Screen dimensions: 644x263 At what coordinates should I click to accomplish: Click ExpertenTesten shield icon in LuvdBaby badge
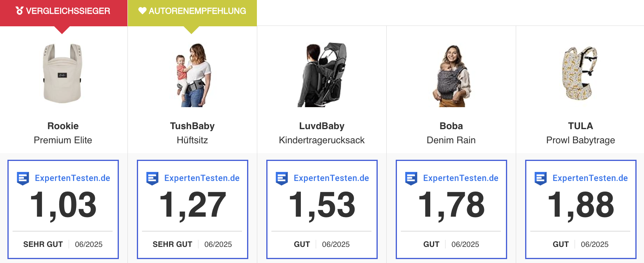pyautogui.click(x=282, y=179)
